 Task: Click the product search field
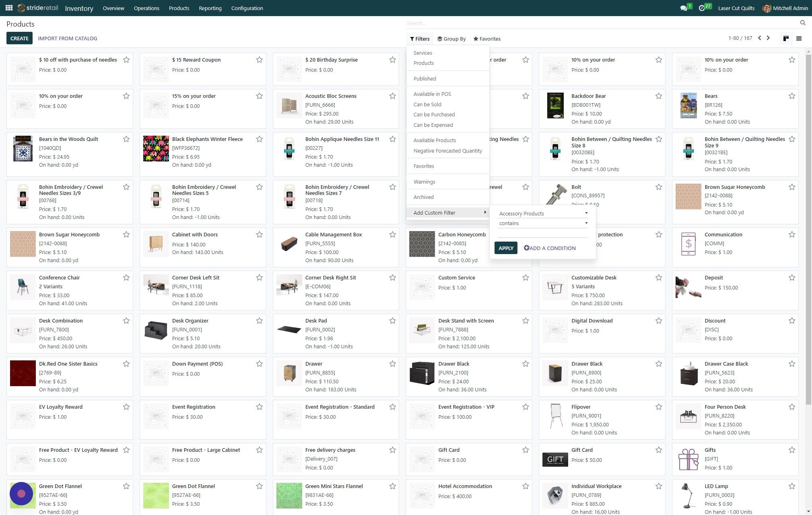click(602, 23)
